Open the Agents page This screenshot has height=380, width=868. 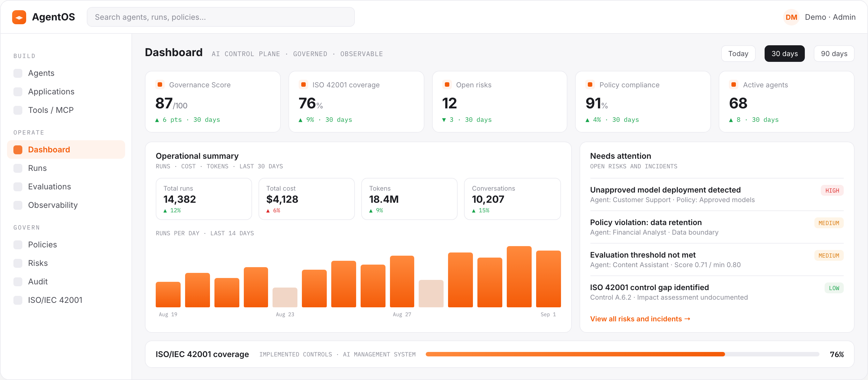[x=66, y=73]
